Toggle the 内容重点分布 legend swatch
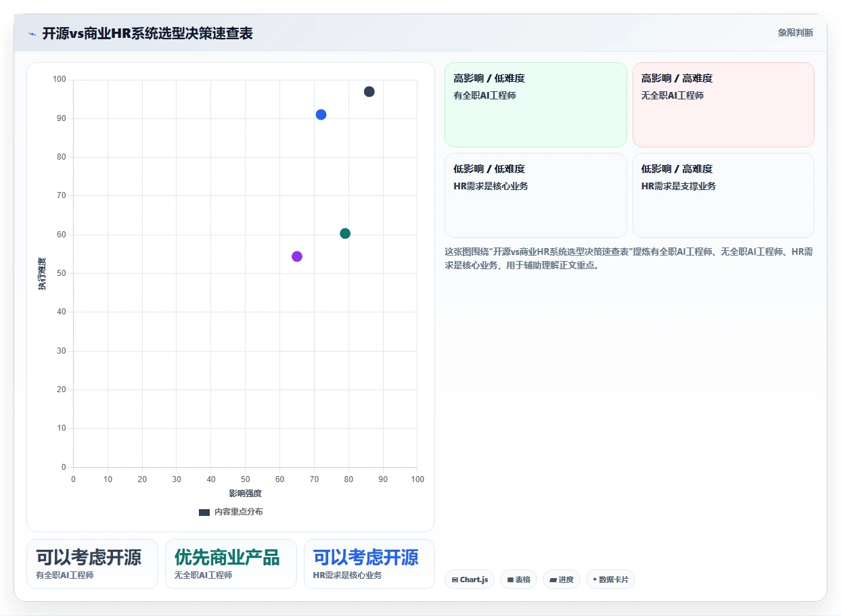The width and height of the screenshot is (841, 616). (x=204, y=513)
